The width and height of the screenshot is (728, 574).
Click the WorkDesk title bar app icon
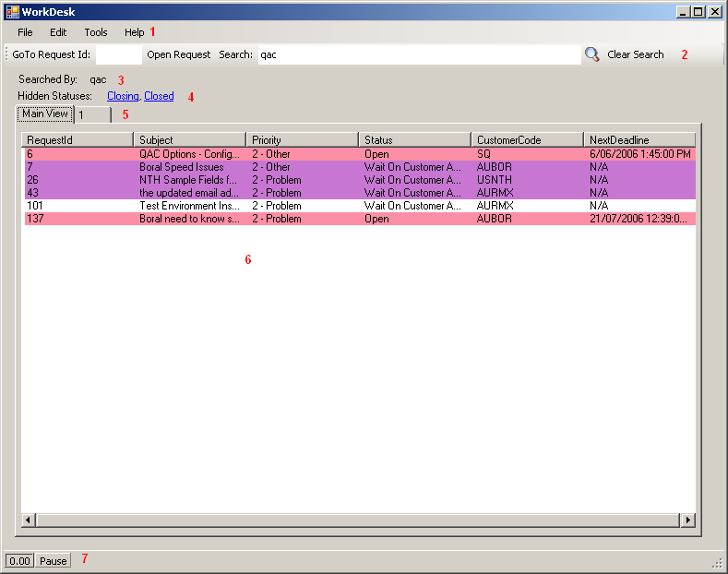click(12, 12)
